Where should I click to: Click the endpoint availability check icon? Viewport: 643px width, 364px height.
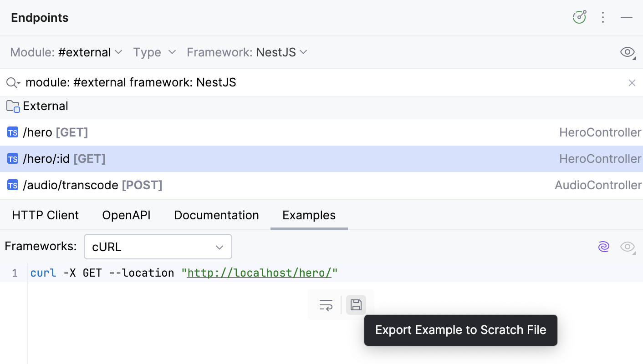point(579,17)
